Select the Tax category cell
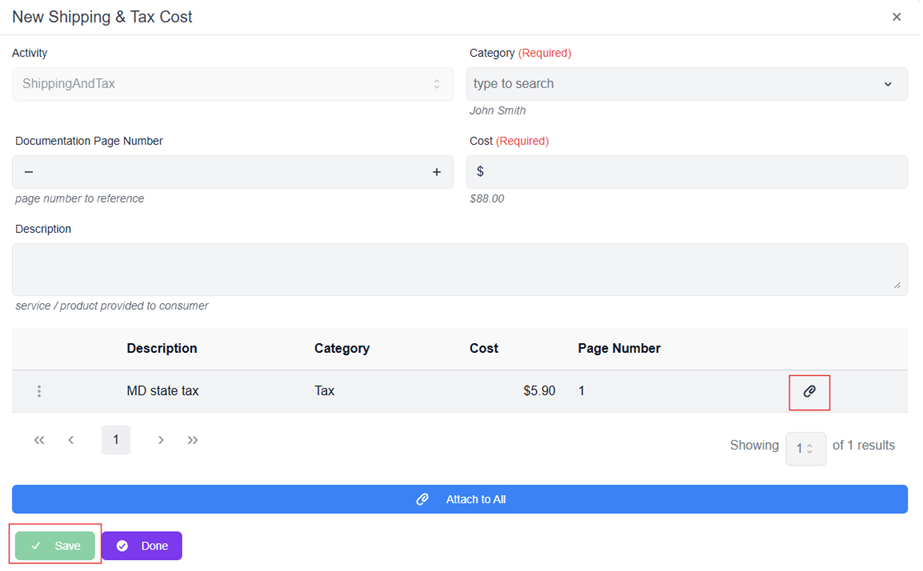This screenshot has width=923, height=571. click(324, 391)
